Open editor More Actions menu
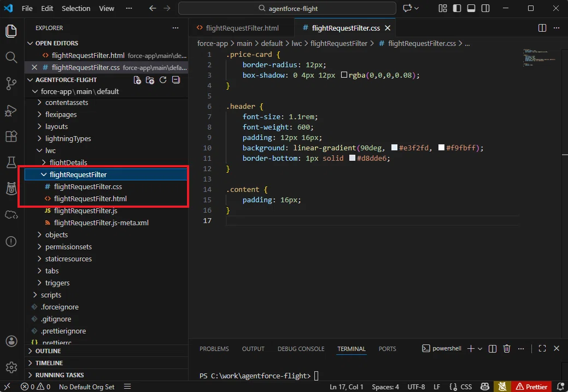The image size is (568, 392). coord(557,28)
